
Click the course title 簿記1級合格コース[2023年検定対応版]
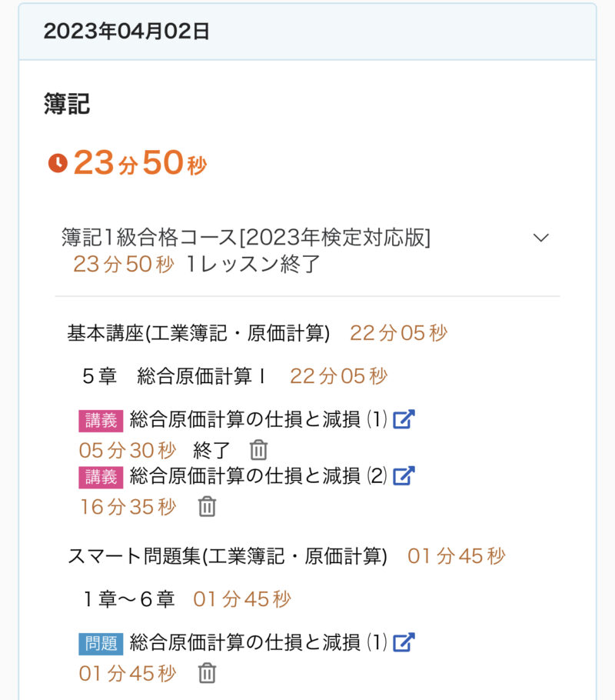[x=246, y=238]
